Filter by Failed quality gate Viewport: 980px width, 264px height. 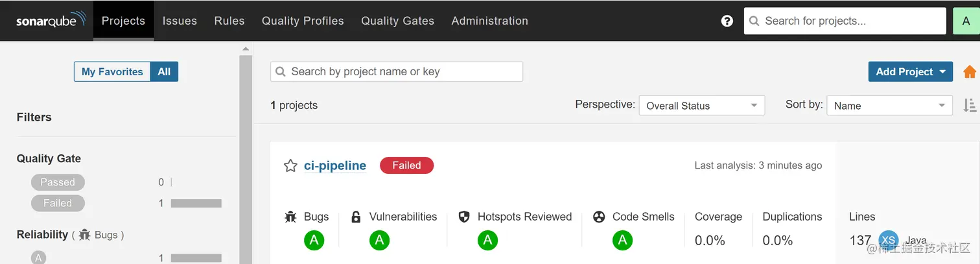(58, 203)
